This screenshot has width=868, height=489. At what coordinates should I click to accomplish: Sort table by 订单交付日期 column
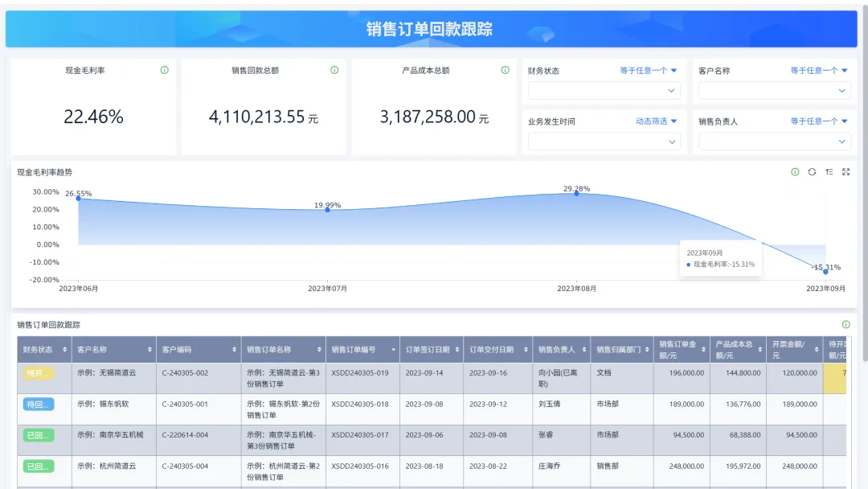526,349
